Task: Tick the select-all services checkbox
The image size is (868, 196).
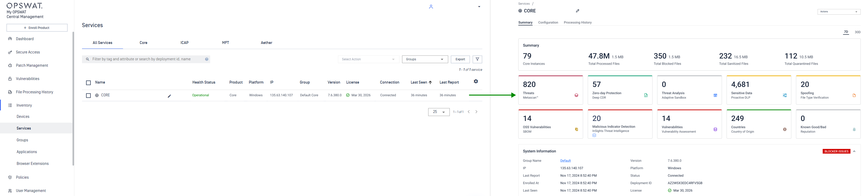Action: point(88,83)
